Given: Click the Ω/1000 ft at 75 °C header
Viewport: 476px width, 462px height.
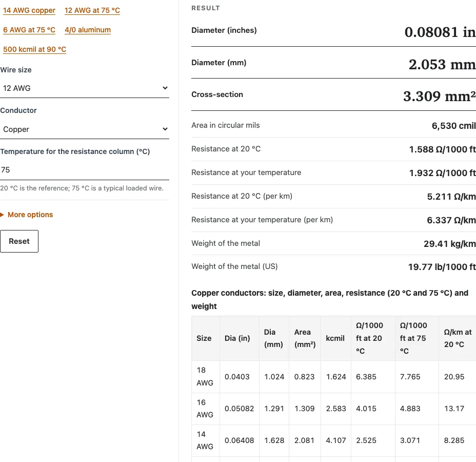Looking at the screenshot, I should point(417,338).
